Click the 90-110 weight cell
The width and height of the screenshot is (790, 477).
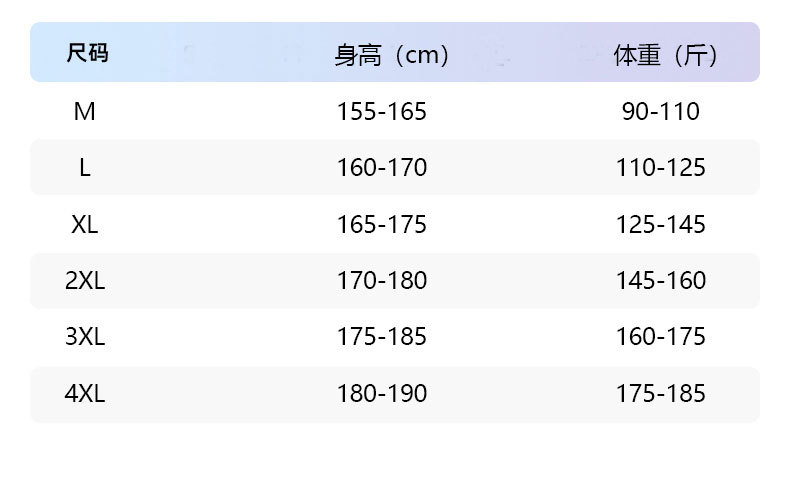(660, 111)
